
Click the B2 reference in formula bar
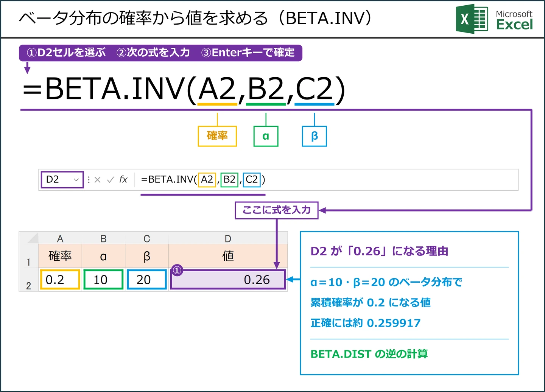point(229,179)
